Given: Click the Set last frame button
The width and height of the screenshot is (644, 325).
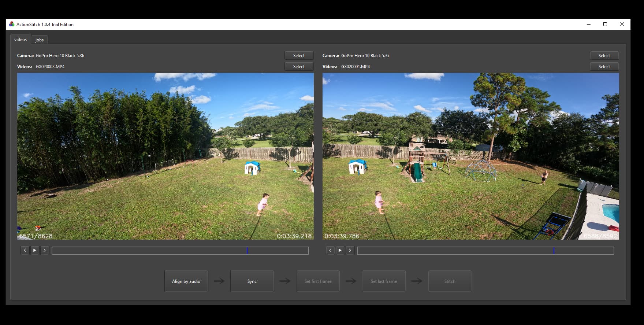Looking at the screenshot, I should coord(384,281).
